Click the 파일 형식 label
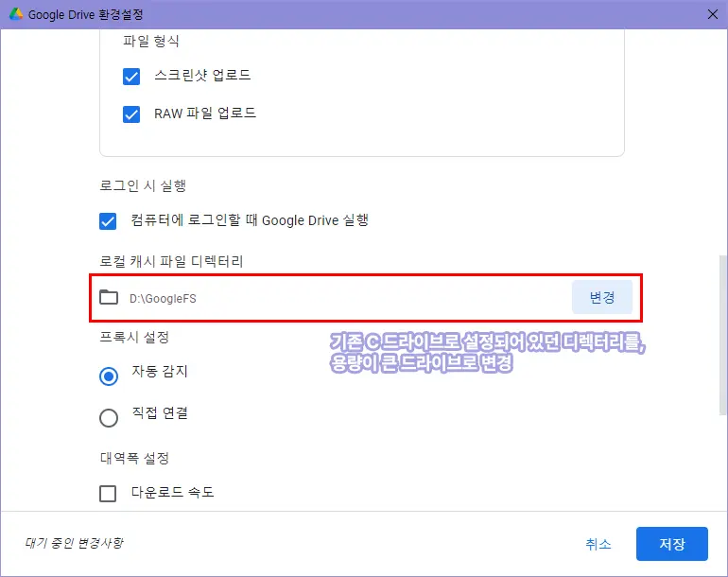Screen dimensions: 728x577 [x=151, y=41]
